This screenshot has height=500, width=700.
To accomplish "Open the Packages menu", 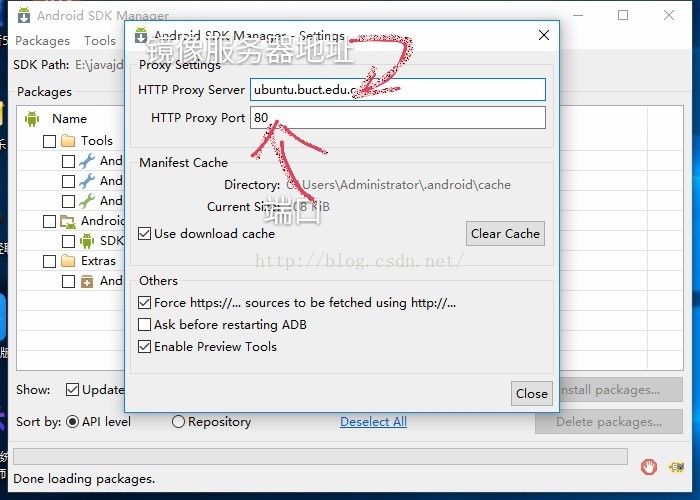I will click(42, 41).
